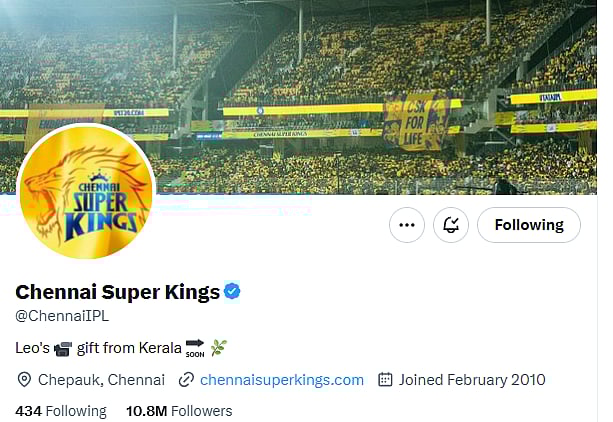
Task: Click the SOON arrow emoji in bio
Action: [195, 348]
